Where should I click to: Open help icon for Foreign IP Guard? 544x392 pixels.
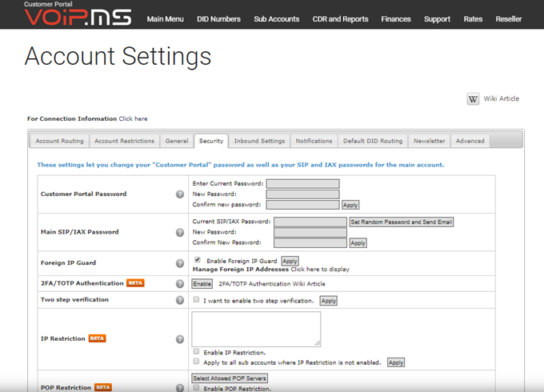[x=180, y=263]
